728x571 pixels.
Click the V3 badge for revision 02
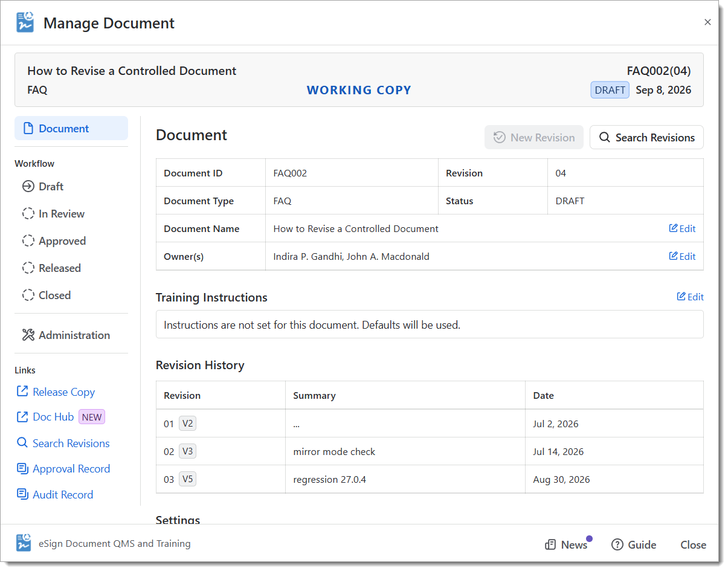tap(187, 451)
